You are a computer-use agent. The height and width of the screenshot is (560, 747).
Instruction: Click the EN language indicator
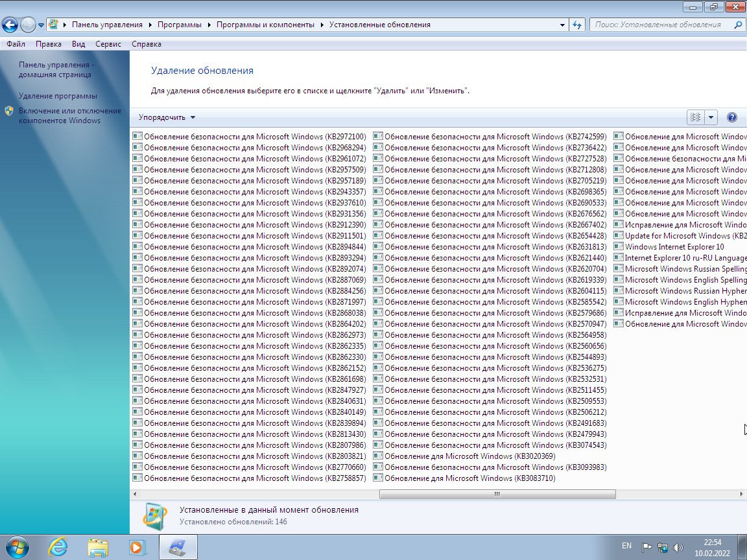tap(627, 546)
